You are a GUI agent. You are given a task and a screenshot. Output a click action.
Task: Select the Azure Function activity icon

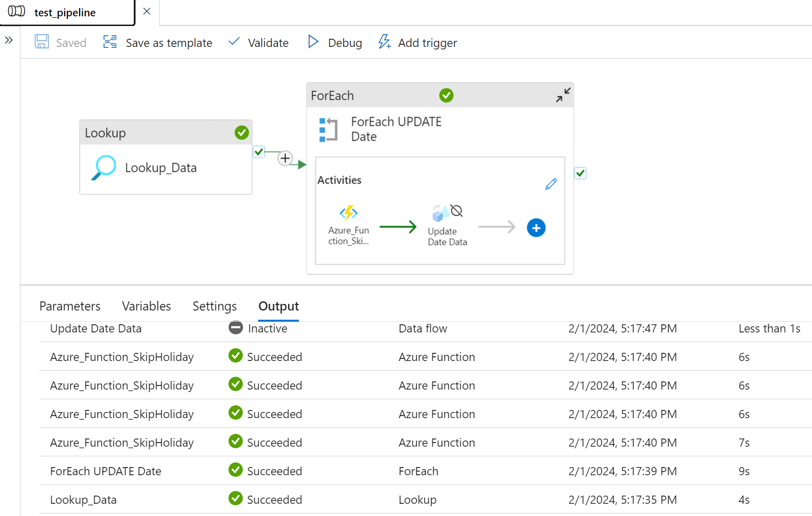click(x=348, y=212)
